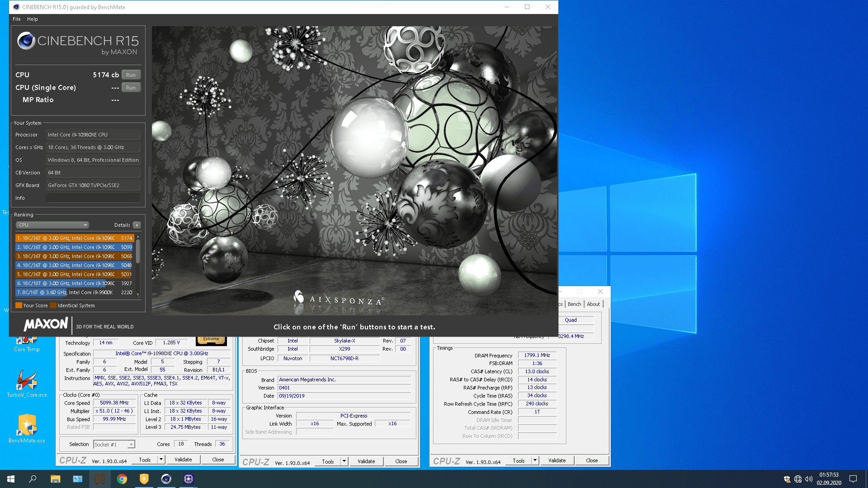
Task: Open the Socket #1 selection dropdown
Action: 114,445
